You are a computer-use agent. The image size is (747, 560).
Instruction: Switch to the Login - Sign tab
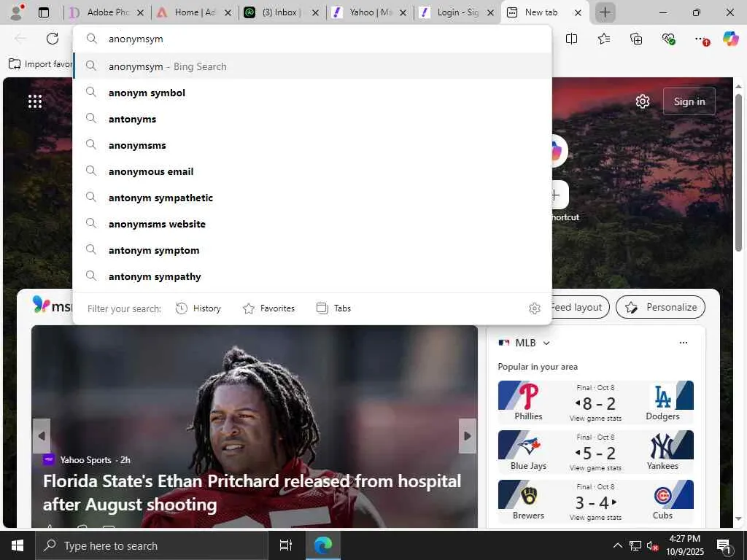pos(457,12)
